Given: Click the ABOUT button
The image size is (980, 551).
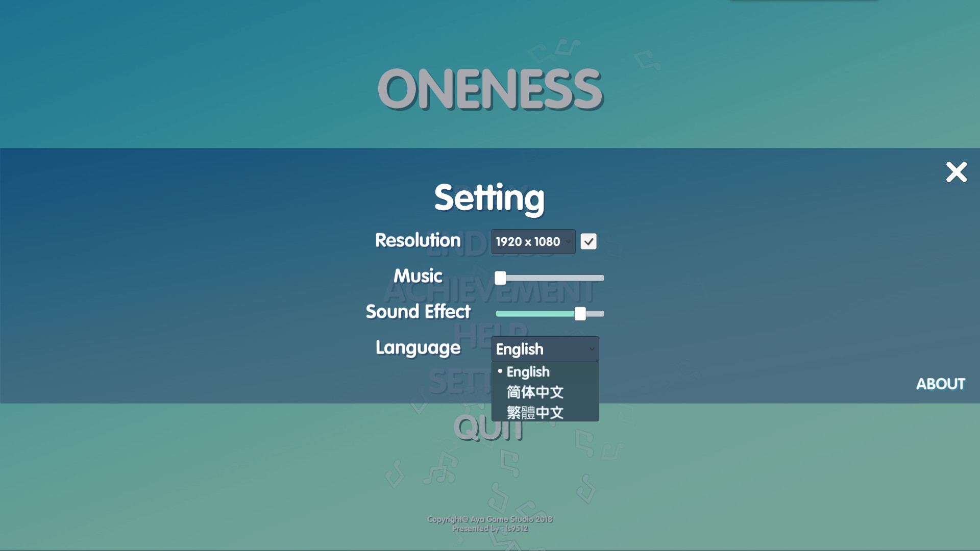Looking at the screenshot, I should [940, 383].
